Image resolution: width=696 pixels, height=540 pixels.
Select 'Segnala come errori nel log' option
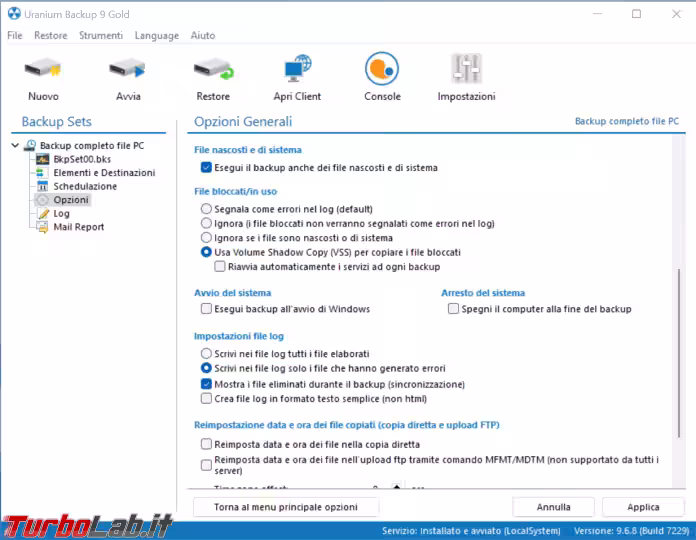point(206,209)
